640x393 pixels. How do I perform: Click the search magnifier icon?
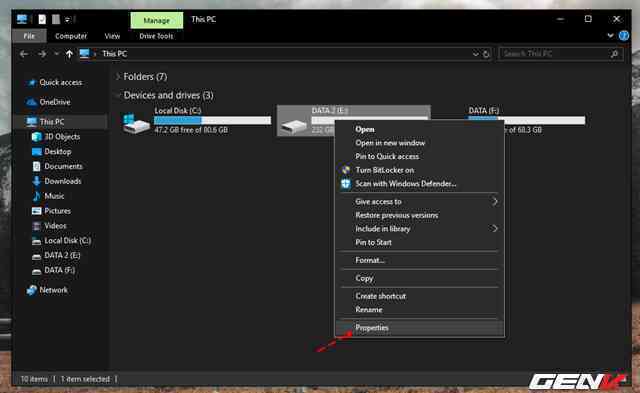614,53
